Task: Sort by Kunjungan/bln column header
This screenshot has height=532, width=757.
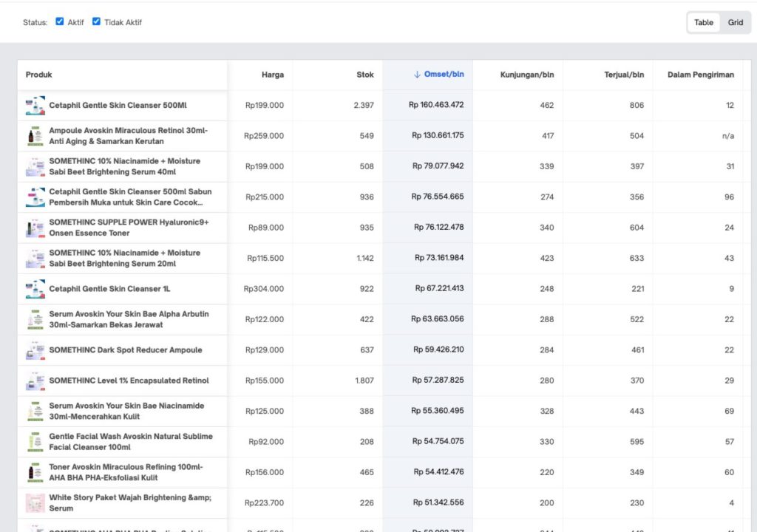Action: pyautogui.click(x=526, y=75)
